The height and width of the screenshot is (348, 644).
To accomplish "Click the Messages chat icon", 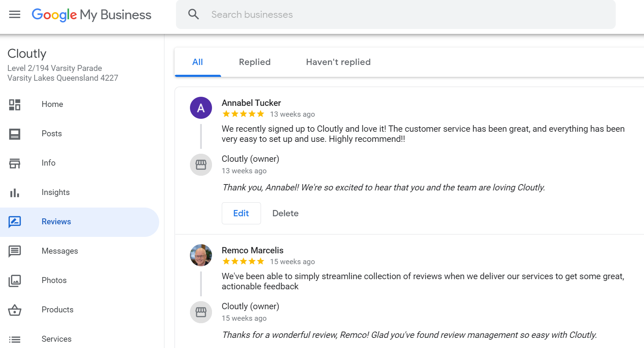I will point(15,251).
